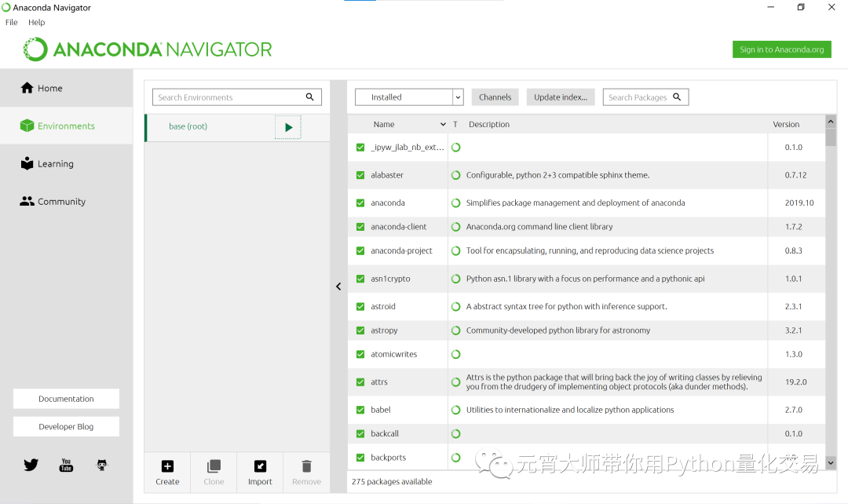Click the Update index button
Screen dimensions: 848x504
tap(561, 97)
